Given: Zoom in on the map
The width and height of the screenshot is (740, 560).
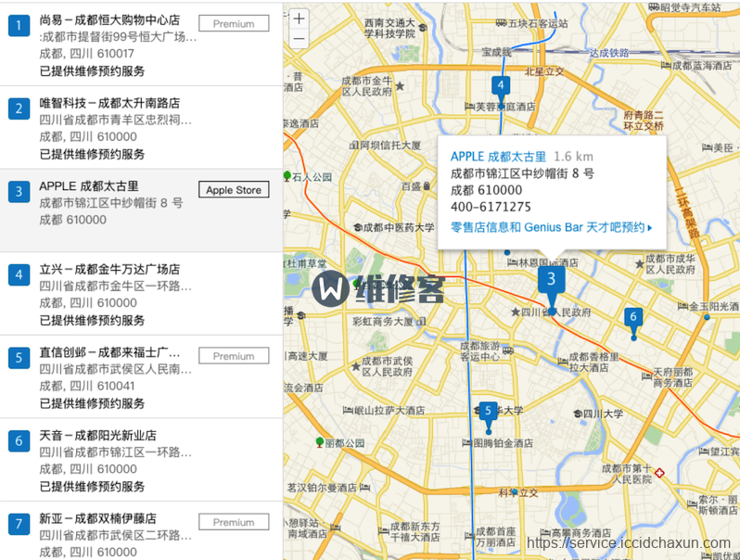Looking at the screenshot, I should pos(299,19).
